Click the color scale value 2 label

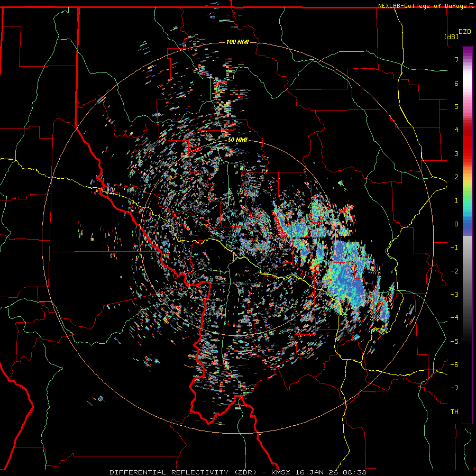coord(456,177)
